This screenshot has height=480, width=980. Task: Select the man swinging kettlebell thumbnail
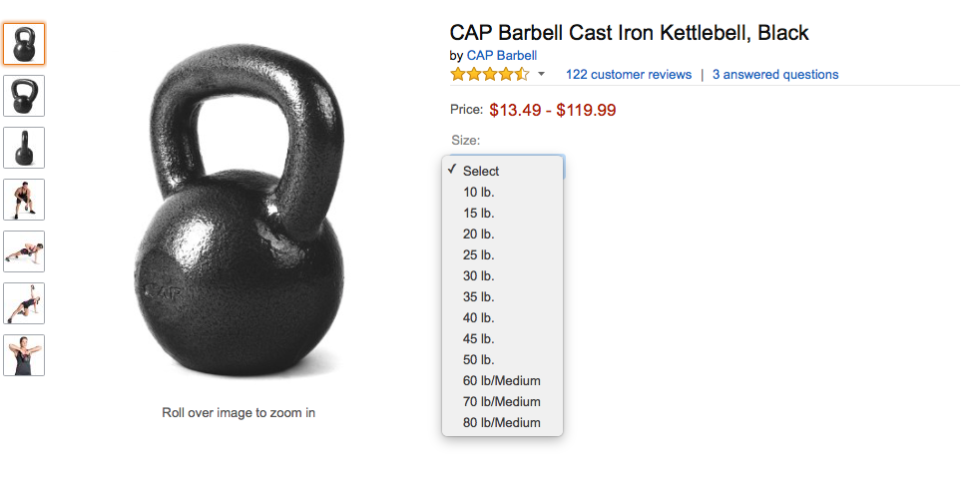(24, 200)
